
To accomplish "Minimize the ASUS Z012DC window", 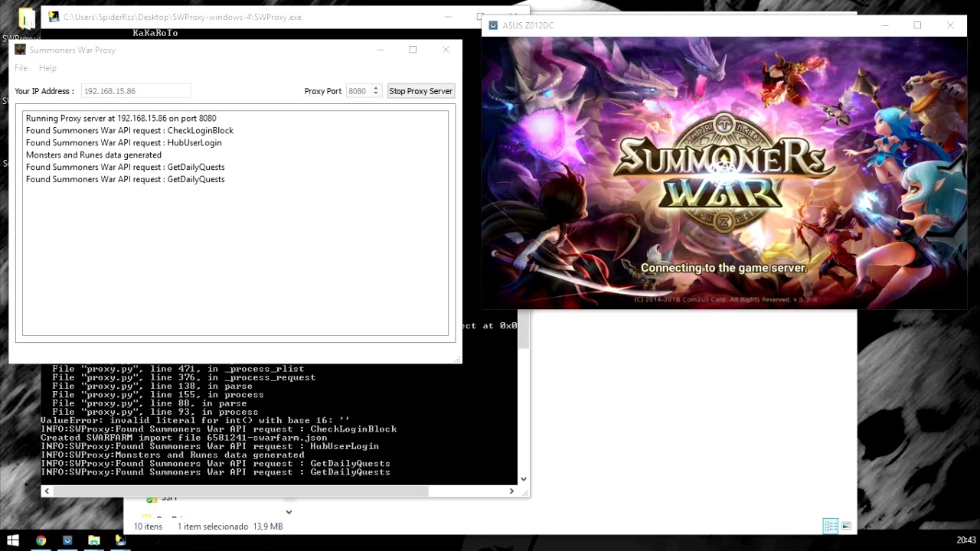I will point(885,25).
